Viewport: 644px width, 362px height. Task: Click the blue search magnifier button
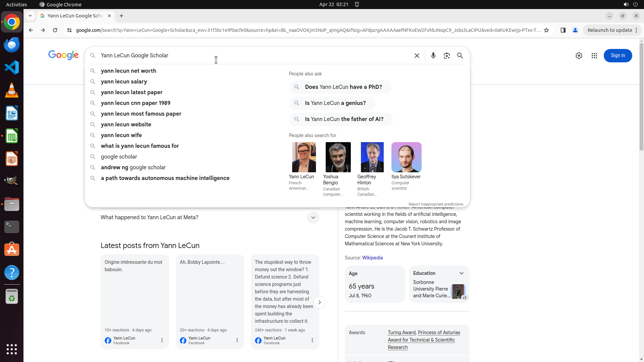tap(460, 56)
